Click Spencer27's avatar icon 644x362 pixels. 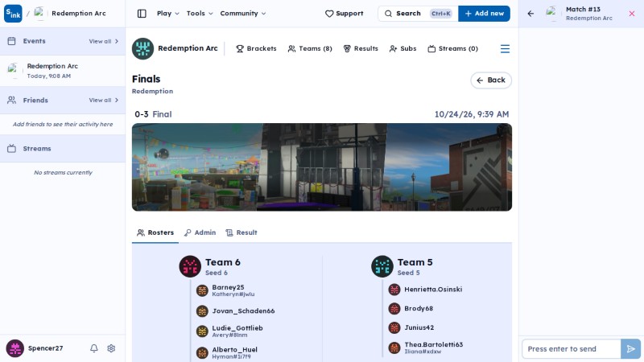[14, 348]
